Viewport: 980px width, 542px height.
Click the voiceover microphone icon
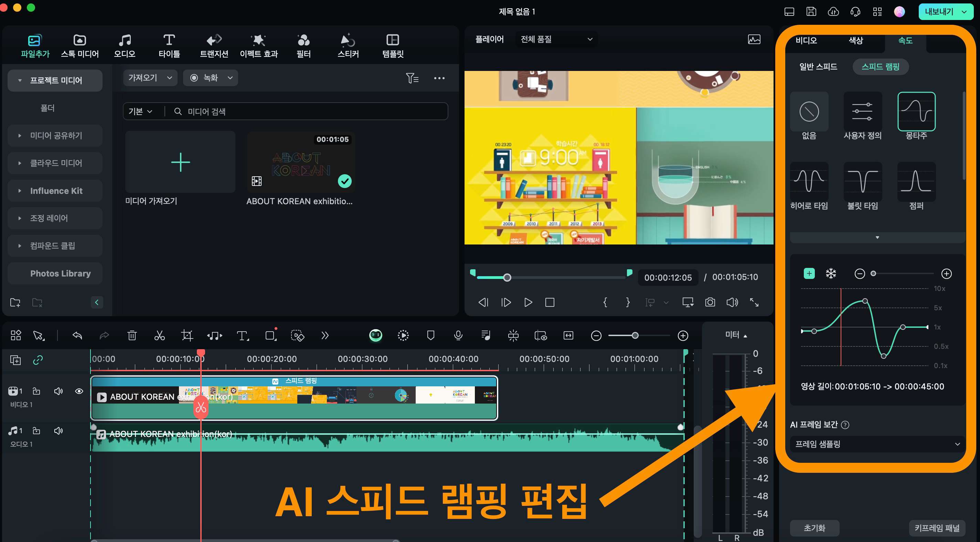pyautogui.click(x=458, y=335)
